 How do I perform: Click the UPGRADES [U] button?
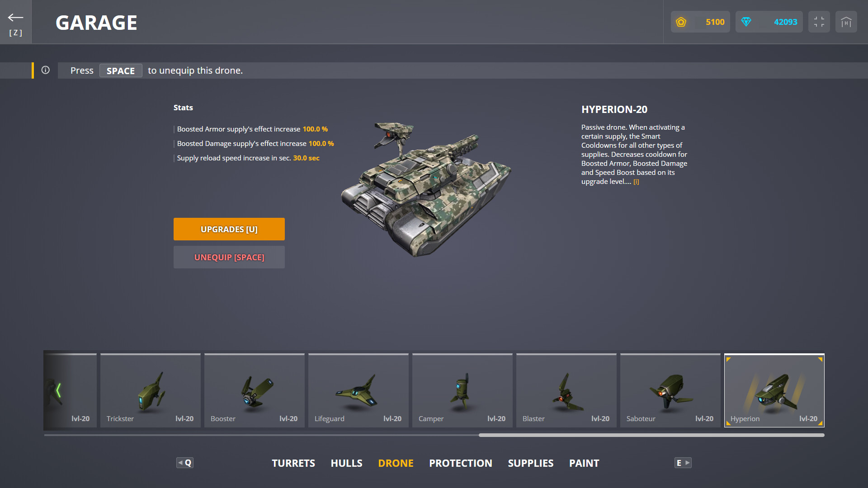click(x=229, y=229)
